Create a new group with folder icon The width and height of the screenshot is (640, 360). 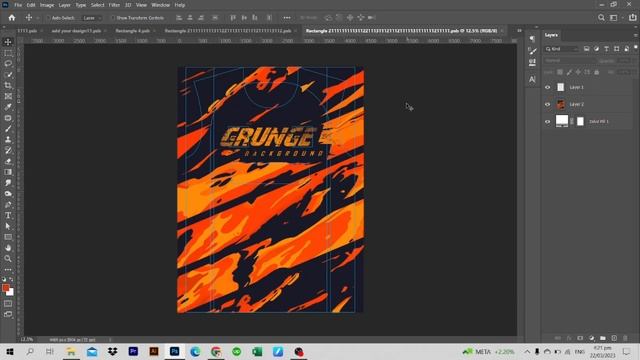602,338
